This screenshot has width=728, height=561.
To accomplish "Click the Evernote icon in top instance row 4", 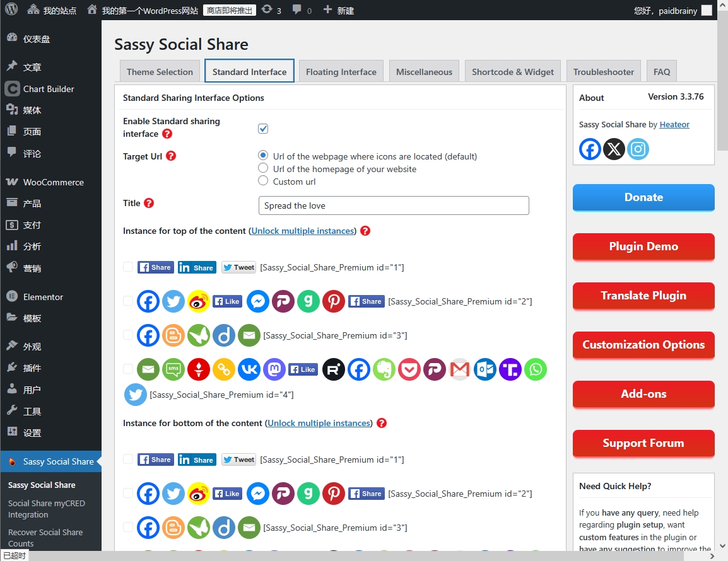I will [384, 369].
